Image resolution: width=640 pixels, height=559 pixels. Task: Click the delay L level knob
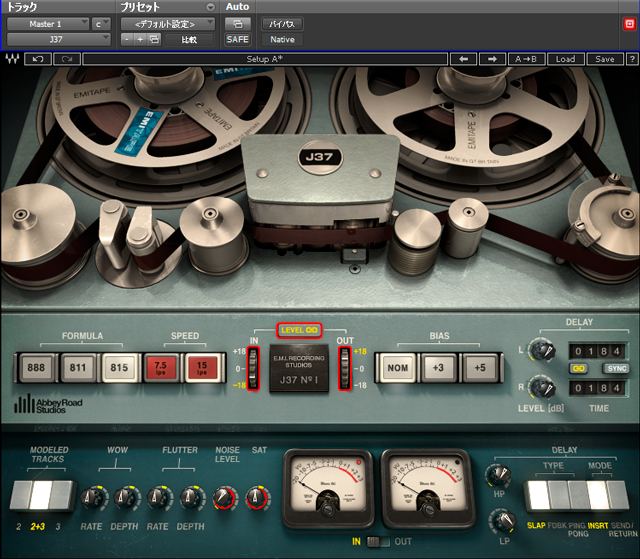(x=542, y=350)
